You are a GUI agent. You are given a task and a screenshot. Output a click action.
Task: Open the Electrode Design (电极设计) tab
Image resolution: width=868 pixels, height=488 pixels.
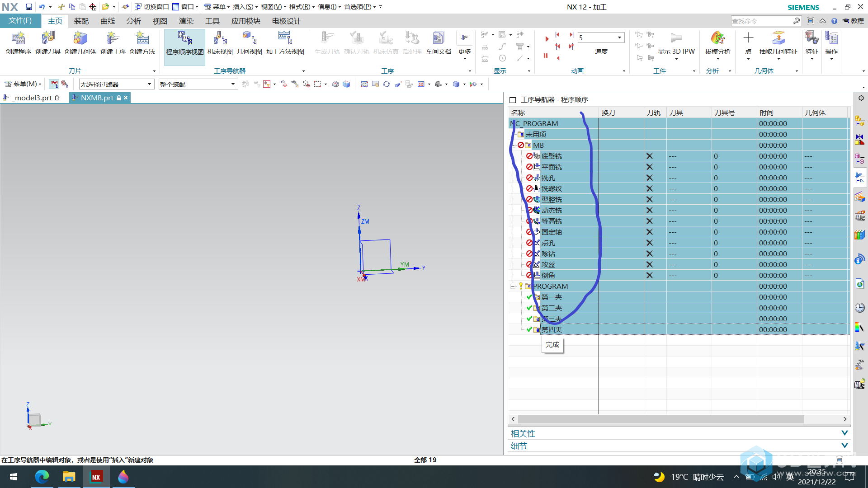286,21
